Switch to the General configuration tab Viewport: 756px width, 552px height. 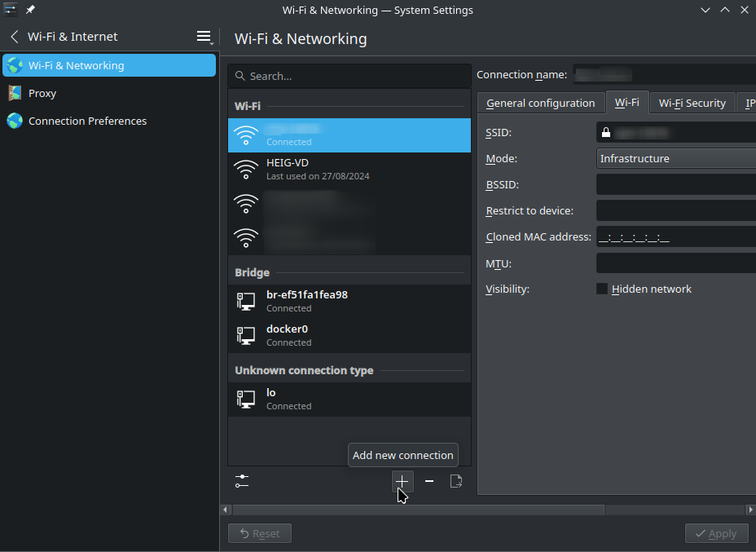pyautogui.click(x=540, y=103)
